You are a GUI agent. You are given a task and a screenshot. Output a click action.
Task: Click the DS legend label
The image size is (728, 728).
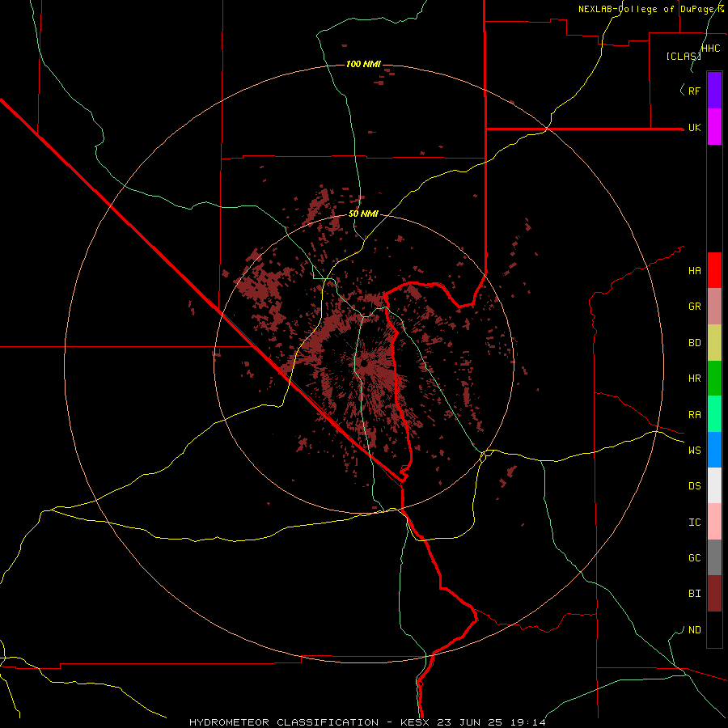click(695, 486)
